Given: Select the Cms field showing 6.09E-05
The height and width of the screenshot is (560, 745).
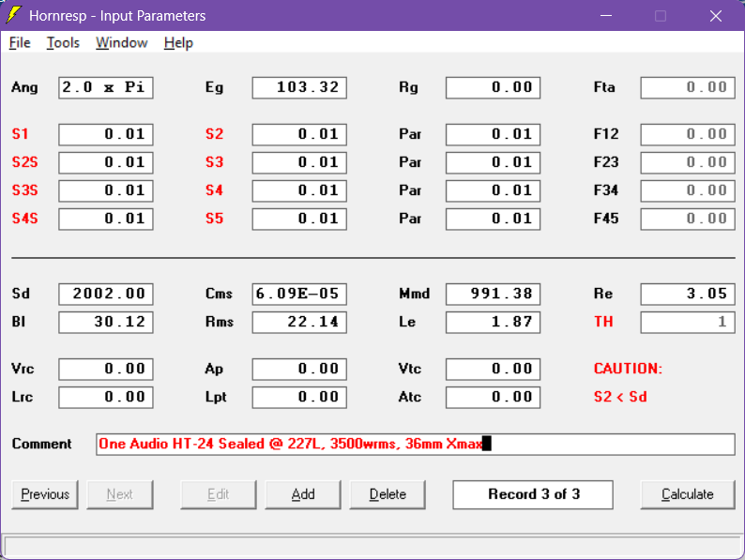Looking at the screenshot, I should [x=299, y=294].
